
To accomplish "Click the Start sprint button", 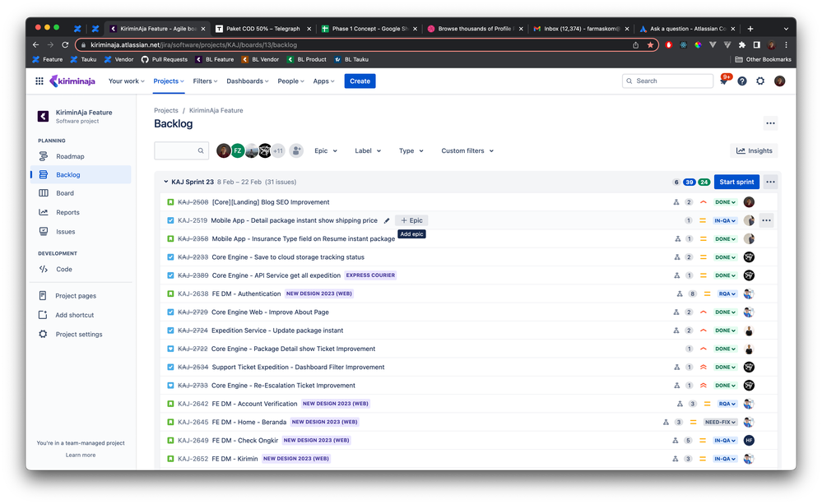I will (x=736, y=183).
